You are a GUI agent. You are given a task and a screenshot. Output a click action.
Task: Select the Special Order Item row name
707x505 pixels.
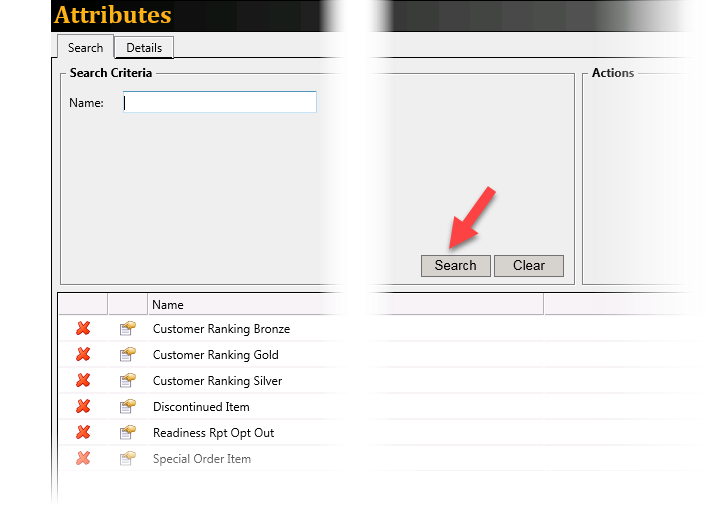tap(201, 459)
